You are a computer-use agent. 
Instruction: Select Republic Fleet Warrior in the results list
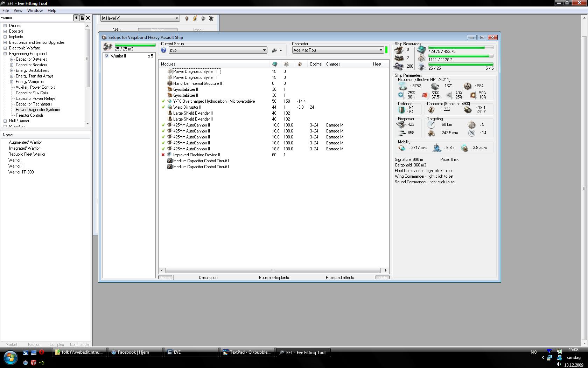click(27, 154)
